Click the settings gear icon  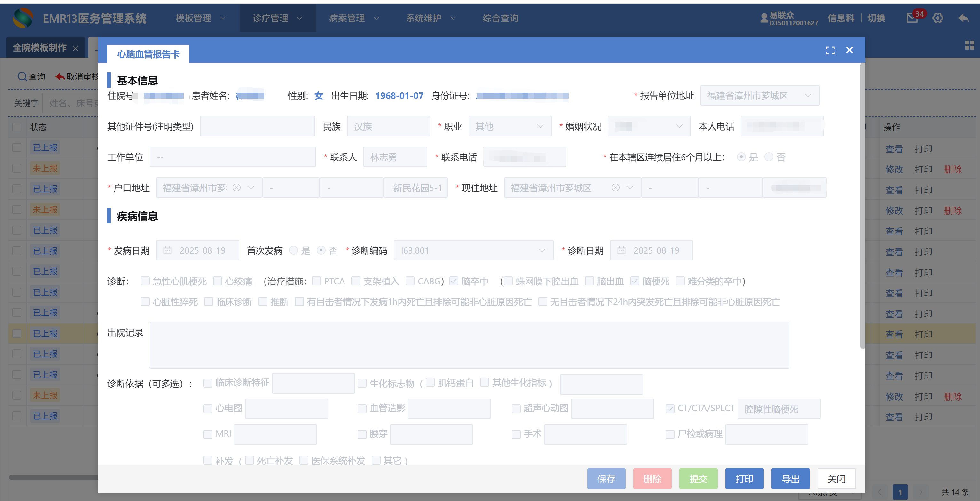coord(937,18)
